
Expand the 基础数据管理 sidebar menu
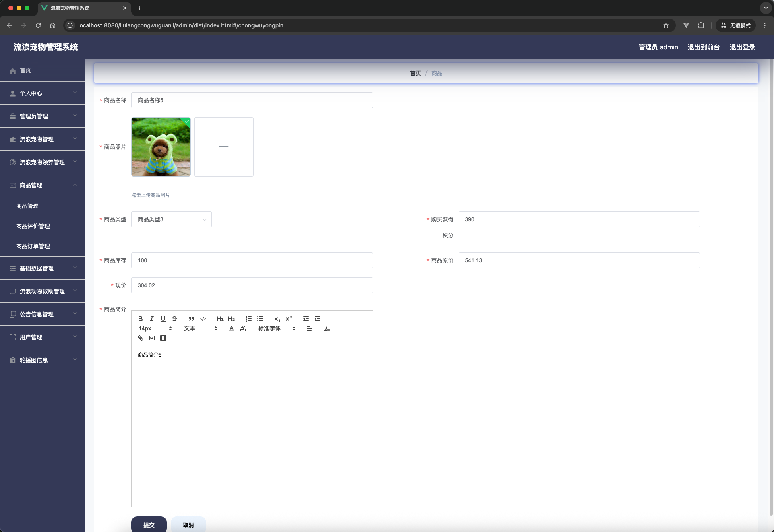pos(42,268)
